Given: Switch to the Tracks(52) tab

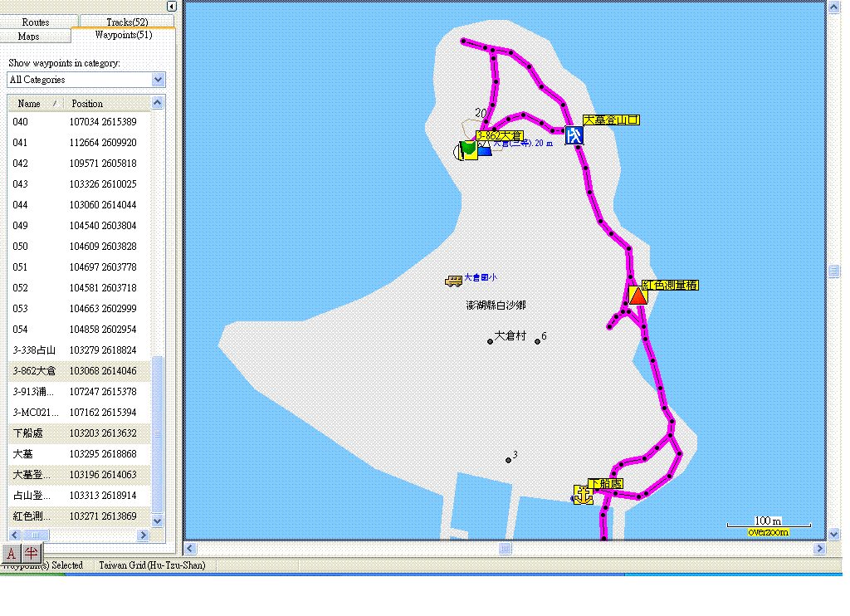Looking at the screenshot, I should point(127,22).
